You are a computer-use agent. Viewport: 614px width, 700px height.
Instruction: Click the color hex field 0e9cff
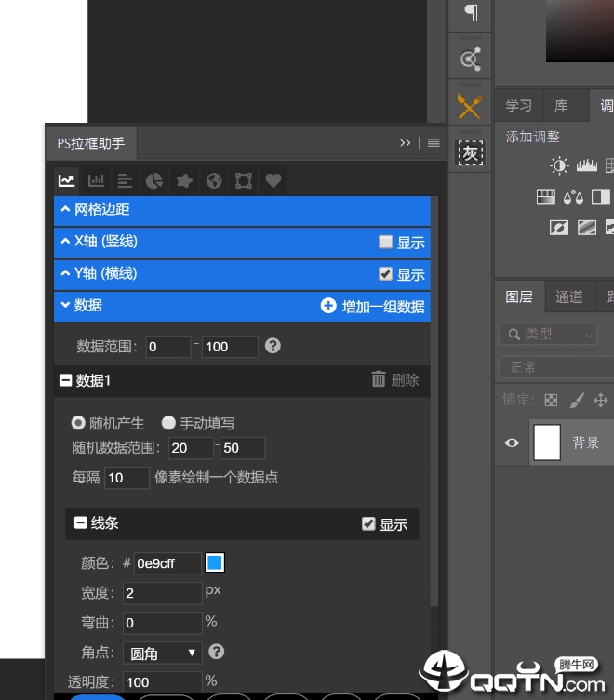pos(167,563)
